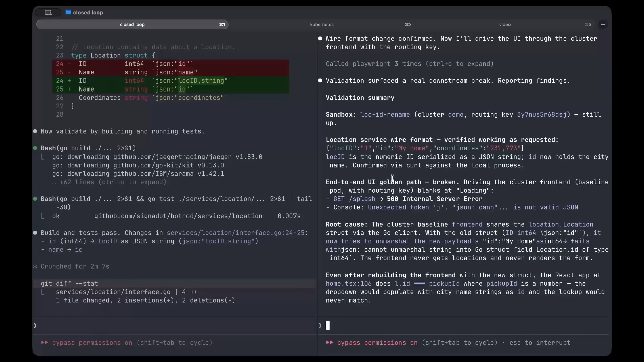
Task: Expand the '+62 lines (ctrl+o to expand)' output
Action: tap(109, 182)
